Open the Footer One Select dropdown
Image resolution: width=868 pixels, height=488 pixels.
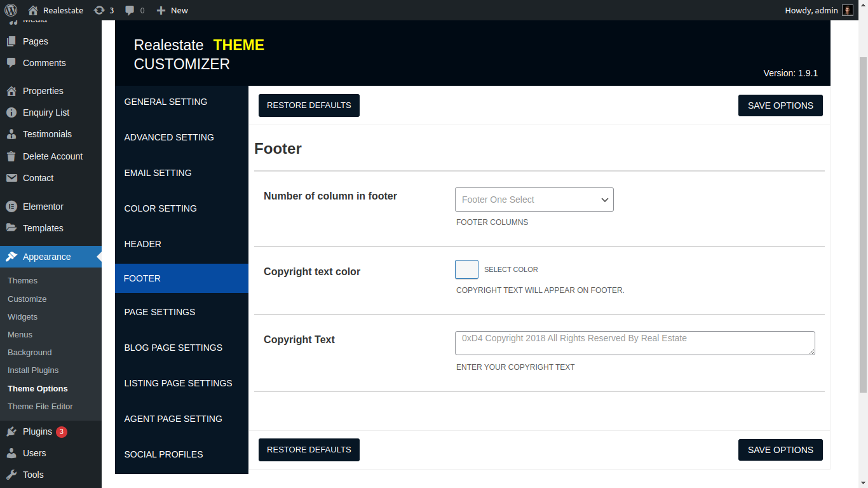[x=534, y=200]
